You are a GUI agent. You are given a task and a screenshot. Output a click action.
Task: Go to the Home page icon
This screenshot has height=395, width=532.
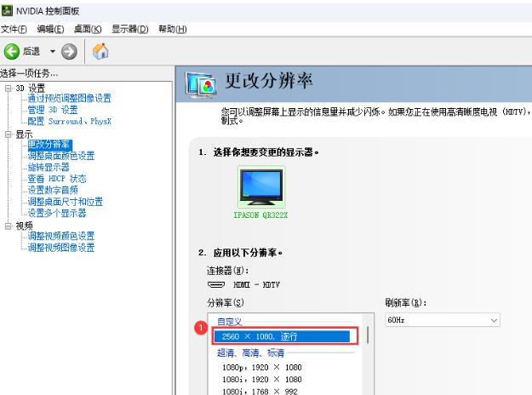(x=100, y=51)
